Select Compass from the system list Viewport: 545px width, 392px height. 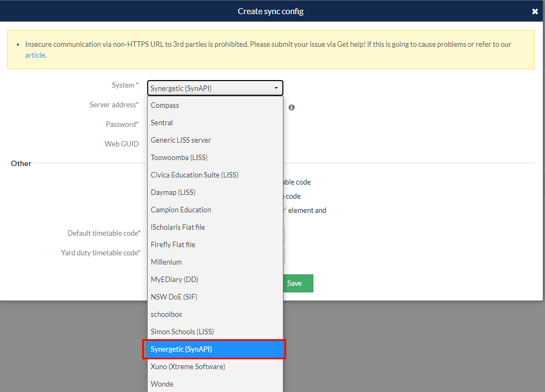215,105
